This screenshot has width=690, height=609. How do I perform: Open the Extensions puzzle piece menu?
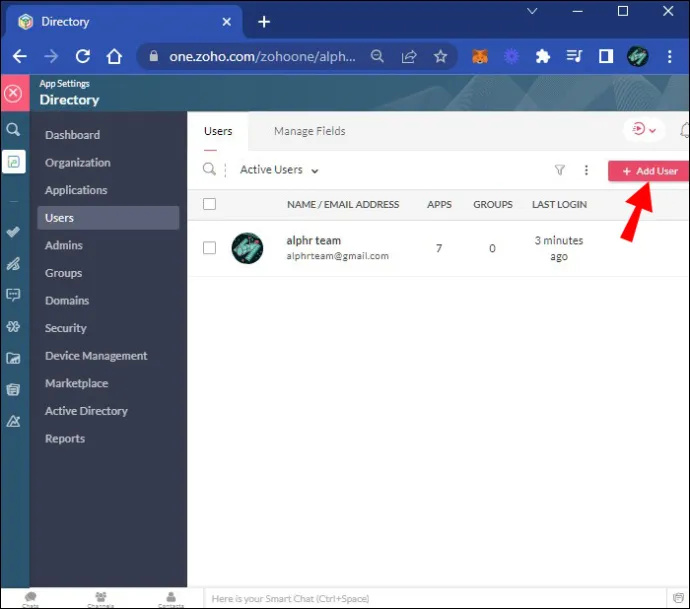(x=543, y=56)
